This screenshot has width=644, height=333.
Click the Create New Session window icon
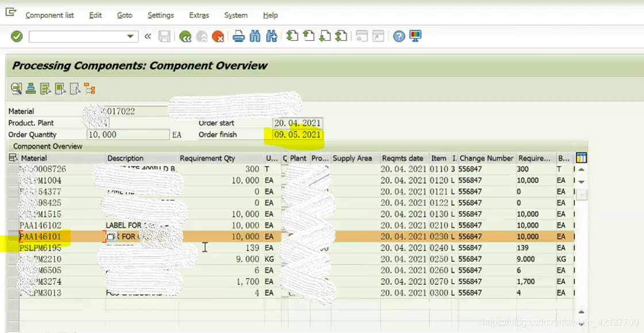(362, 37)
